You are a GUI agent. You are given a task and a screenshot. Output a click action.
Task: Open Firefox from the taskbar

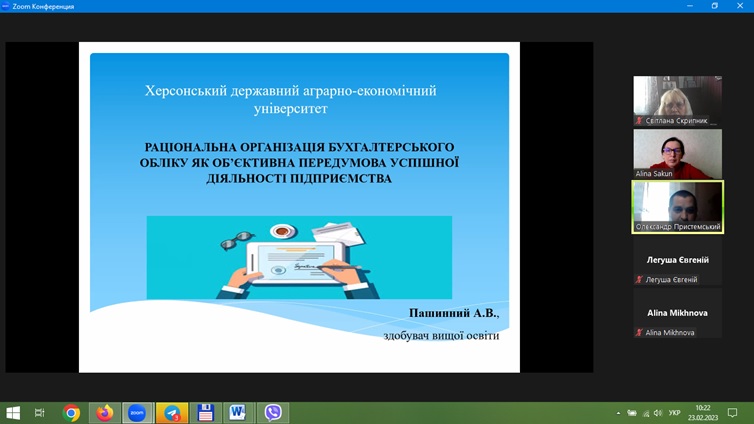click(x=104, y=413)
